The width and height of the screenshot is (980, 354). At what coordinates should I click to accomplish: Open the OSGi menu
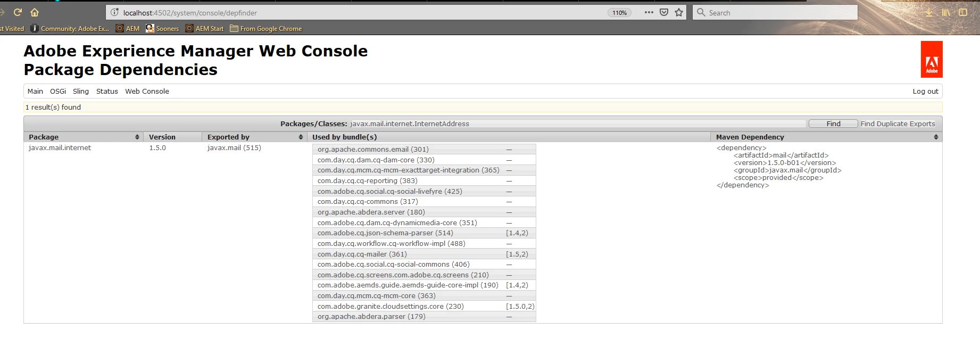(58, 91)
